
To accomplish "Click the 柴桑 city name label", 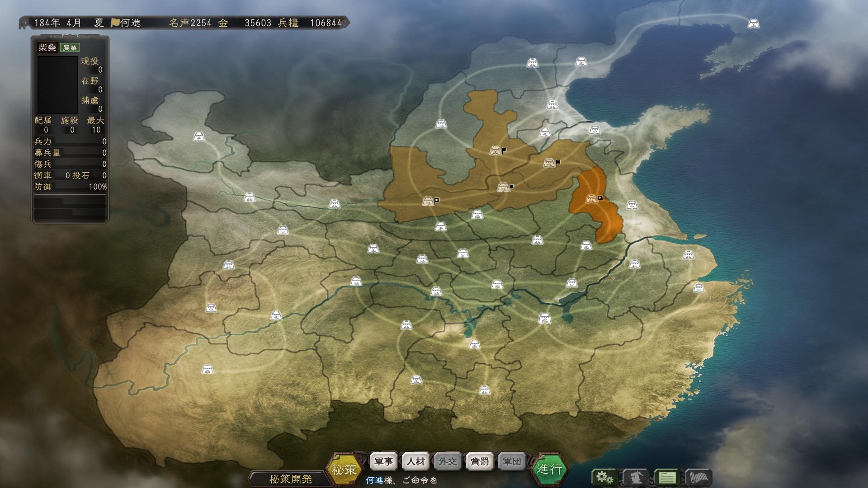I will point(47,47).
